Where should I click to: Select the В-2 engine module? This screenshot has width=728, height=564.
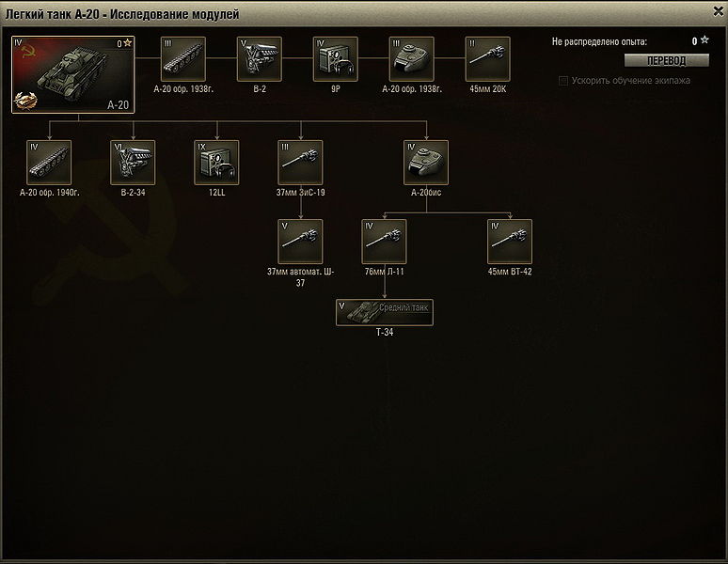click(259, 59)
